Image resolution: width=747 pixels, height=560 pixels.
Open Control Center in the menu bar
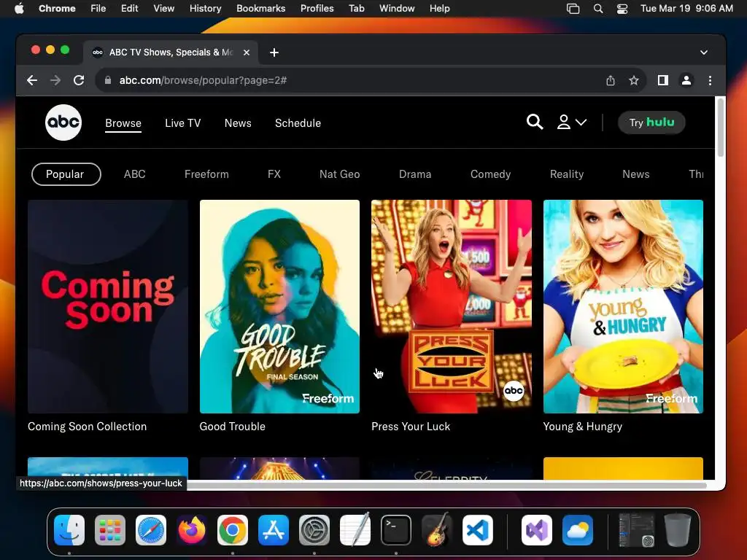(x=622, y=8)
